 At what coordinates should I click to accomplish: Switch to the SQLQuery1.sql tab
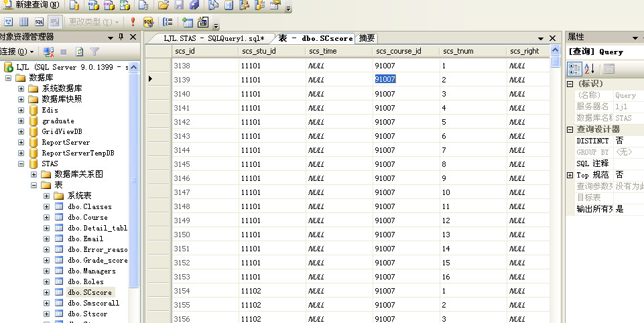point(214,38)
